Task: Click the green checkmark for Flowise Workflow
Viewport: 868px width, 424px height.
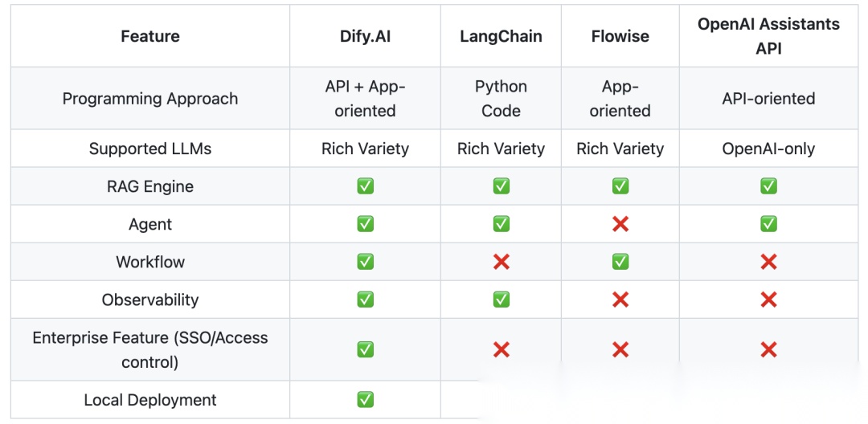Action: [620, 262]
